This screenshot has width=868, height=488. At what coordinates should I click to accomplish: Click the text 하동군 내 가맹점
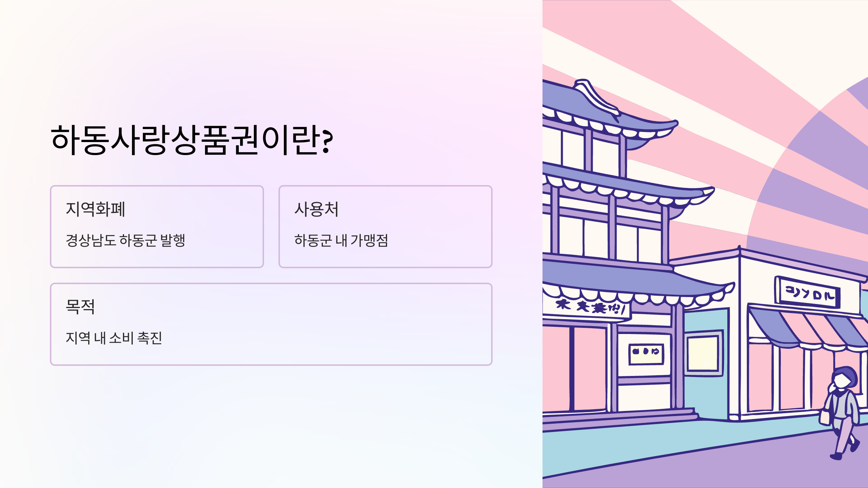[341, 240]
